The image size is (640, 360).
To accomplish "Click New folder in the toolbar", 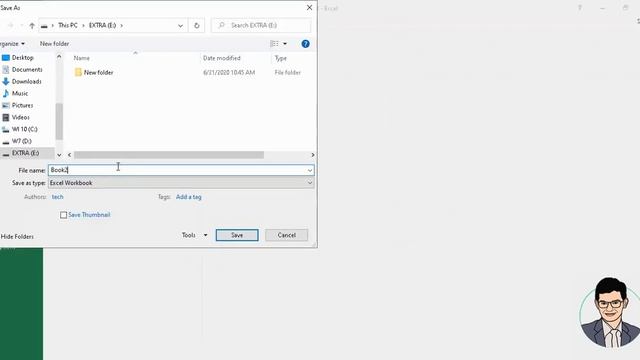I will (54, 44).
